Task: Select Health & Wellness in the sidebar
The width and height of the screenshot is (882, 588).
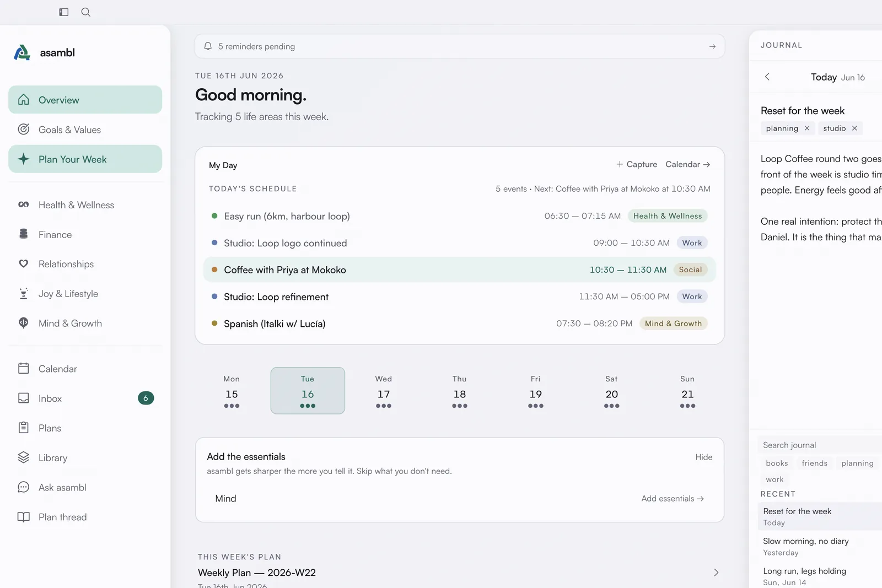Action: tap(85, 205)
